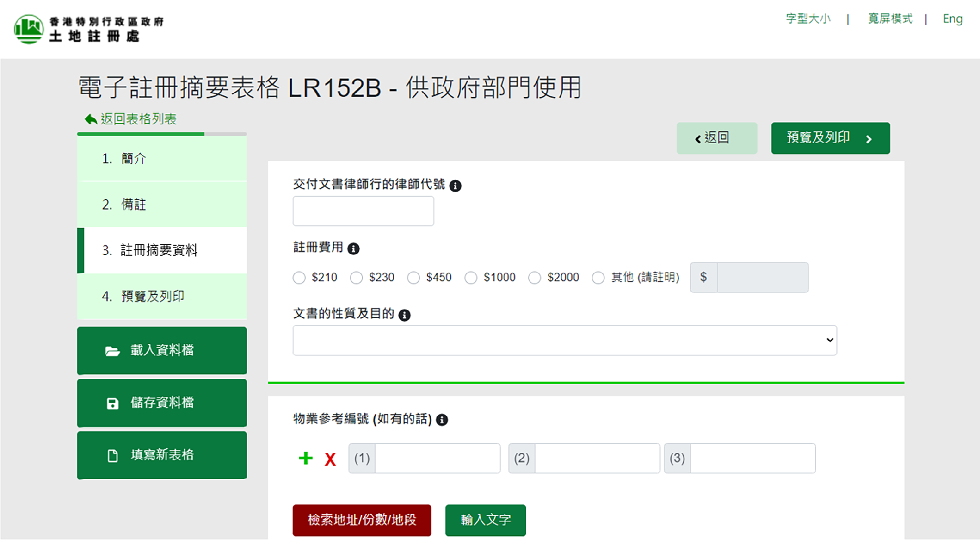The height and width of the screenshot is (540, 980).
Task: Click the floppy disk icon on 儲存資料檔
Action: pos(112,403)
